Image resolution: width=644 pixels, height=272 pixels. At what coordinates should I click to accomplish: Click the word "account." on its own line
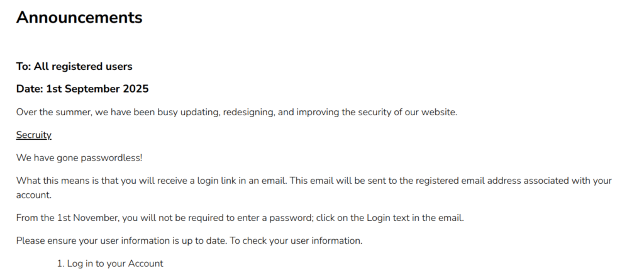pyautogui.click(x=34, y=195)
